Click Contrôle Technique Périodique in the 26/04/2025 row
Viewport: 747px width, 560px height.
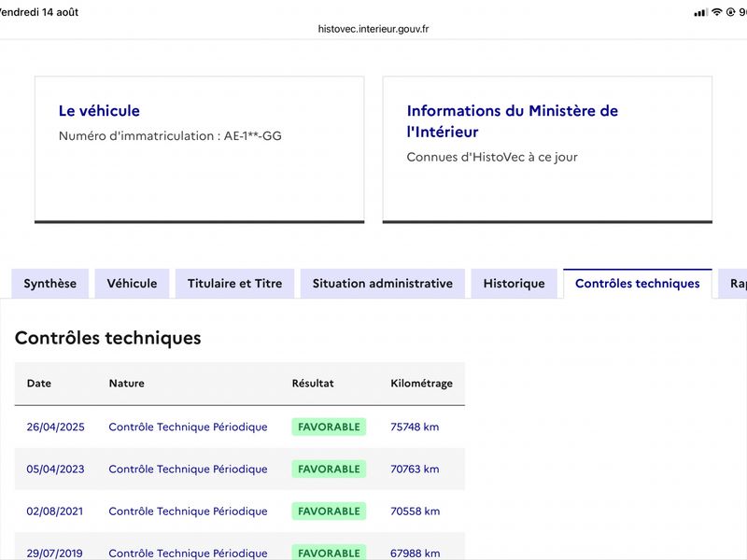coord(189,427)
